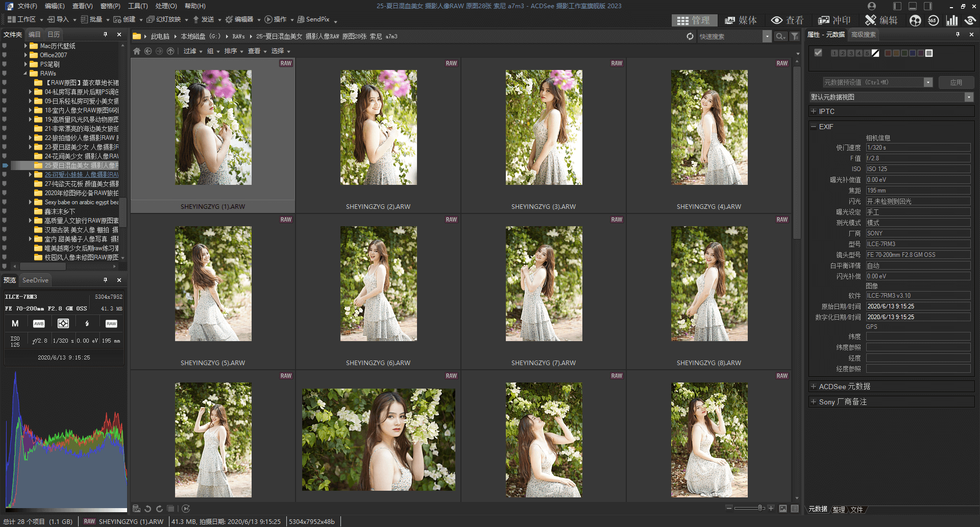Expand the Sony 厂商备注 section
This screenshot has width=980, height=527.
pos(815,402)
